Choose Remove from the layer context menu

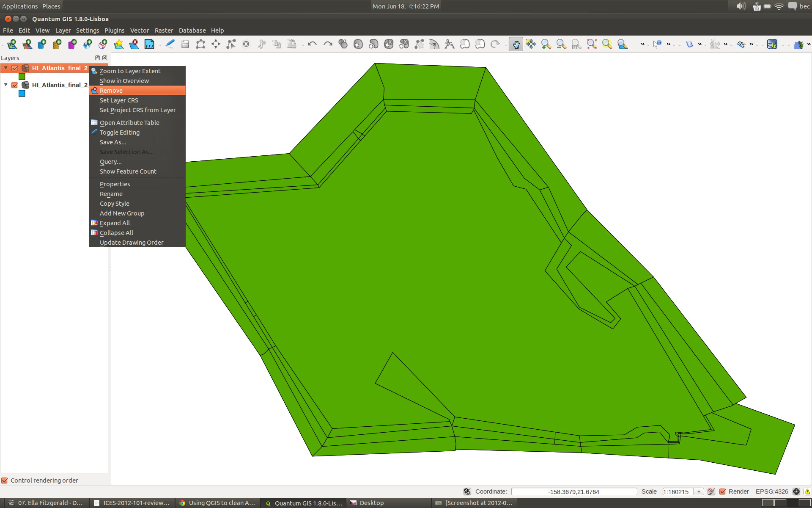click(x=111, y=91)
